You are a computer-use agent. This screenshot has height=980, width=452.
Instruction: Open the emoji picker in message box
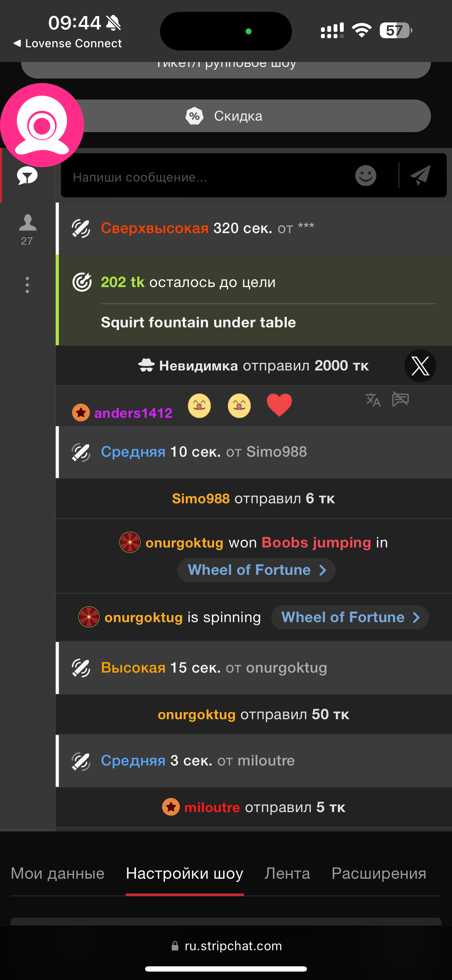(365, 175)
